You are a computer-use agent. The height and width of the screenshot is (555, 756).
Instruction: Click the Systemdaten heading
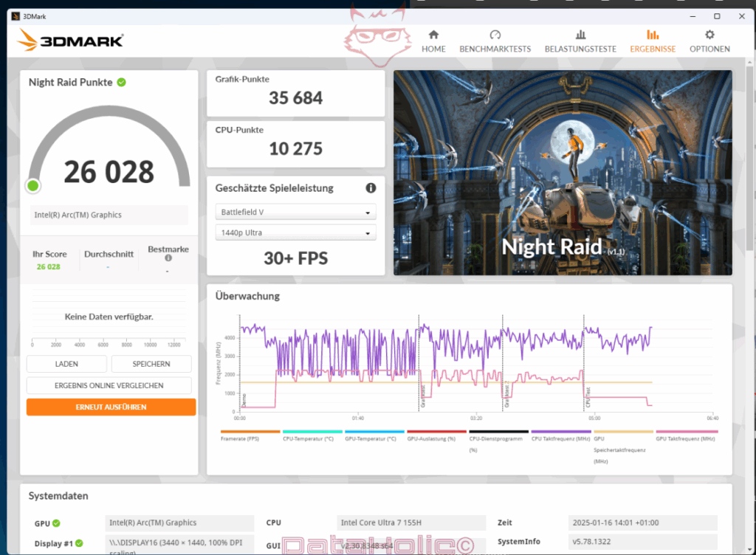[58, 496]
